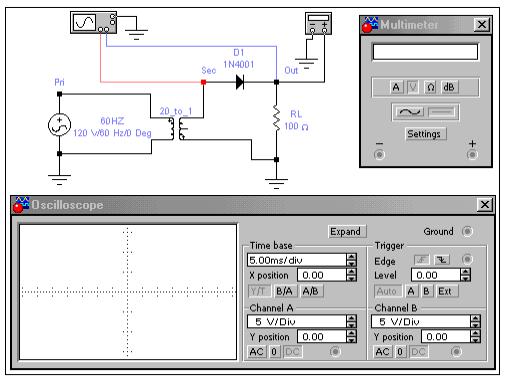
Task: Adjust Channel A volts per division spinner
Action: pos(351,322)
